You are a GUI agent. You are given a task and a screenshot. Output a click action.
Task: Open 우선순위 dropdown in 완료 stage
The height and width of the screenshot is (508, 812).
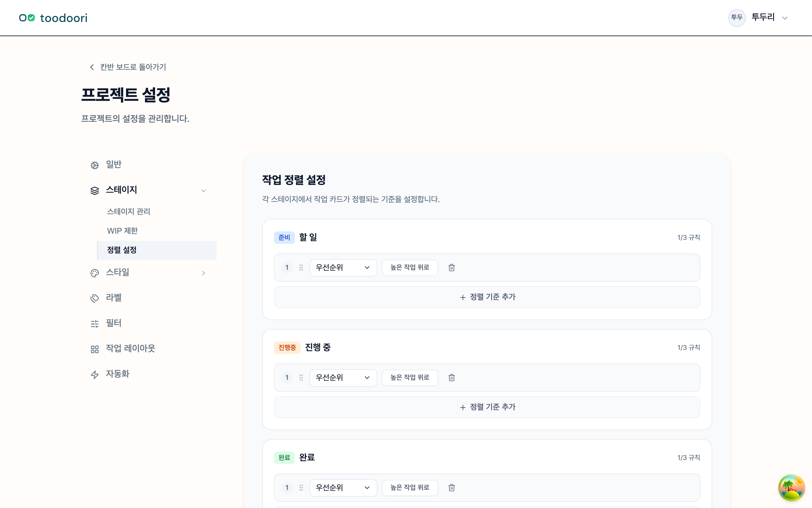(343, 488)
